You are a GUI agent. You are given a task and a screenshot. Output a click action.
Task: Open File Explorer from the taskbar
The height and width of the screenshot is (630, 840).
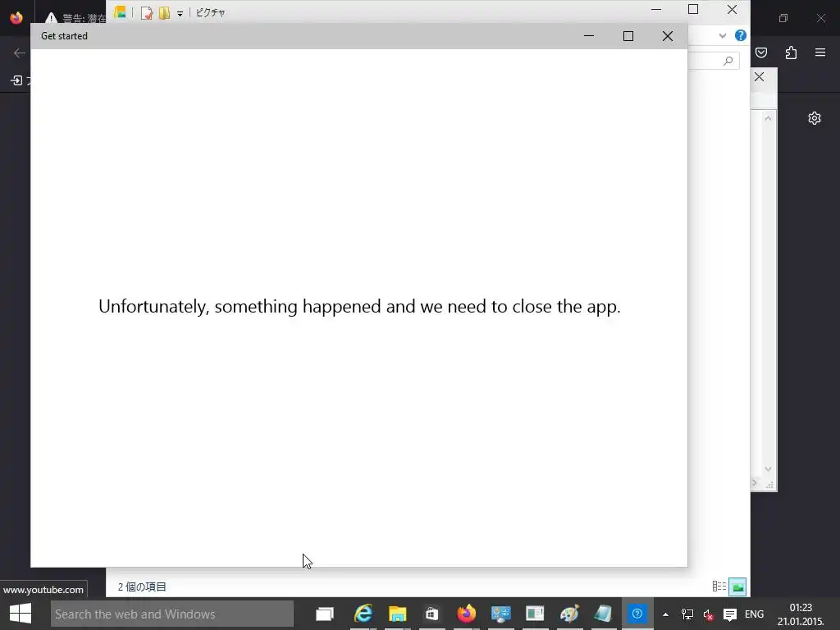pos(398,614)
